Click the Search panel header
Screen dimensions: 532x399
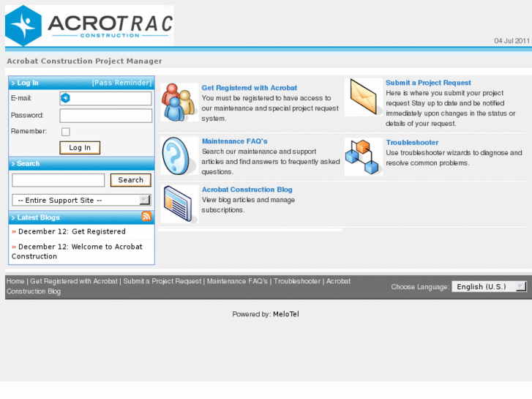tap(81, 163)
